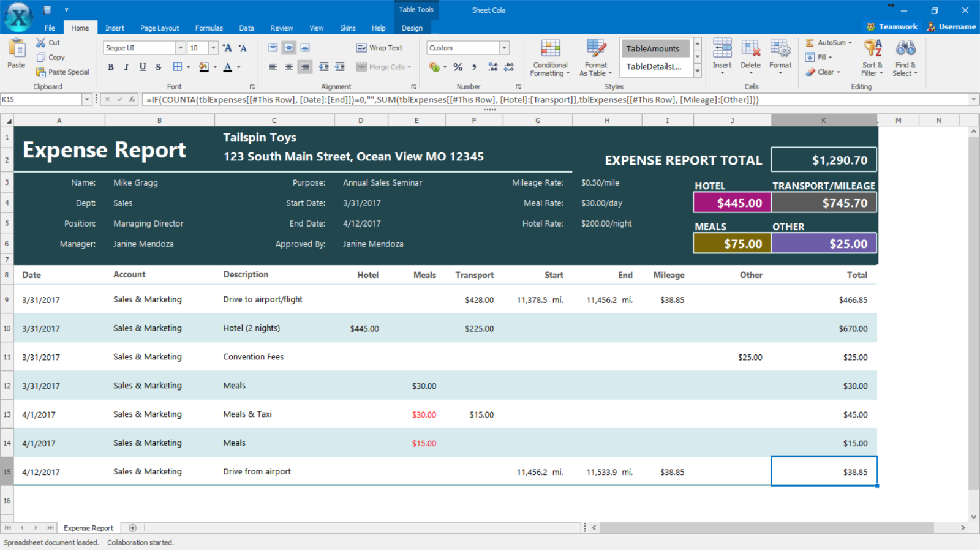Switch to the Data tab

[247, 28]
